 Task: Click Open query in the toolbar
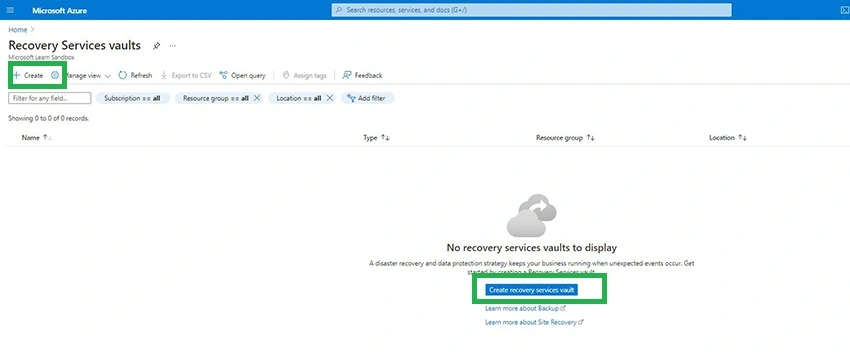[x=242, y=75]
